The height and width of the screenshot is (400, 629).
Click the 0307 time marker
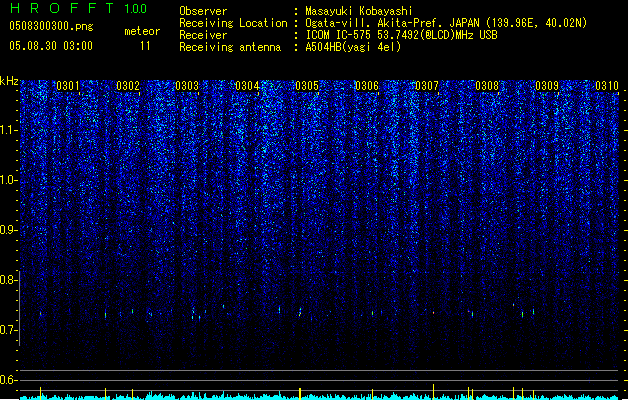(427, 86)
